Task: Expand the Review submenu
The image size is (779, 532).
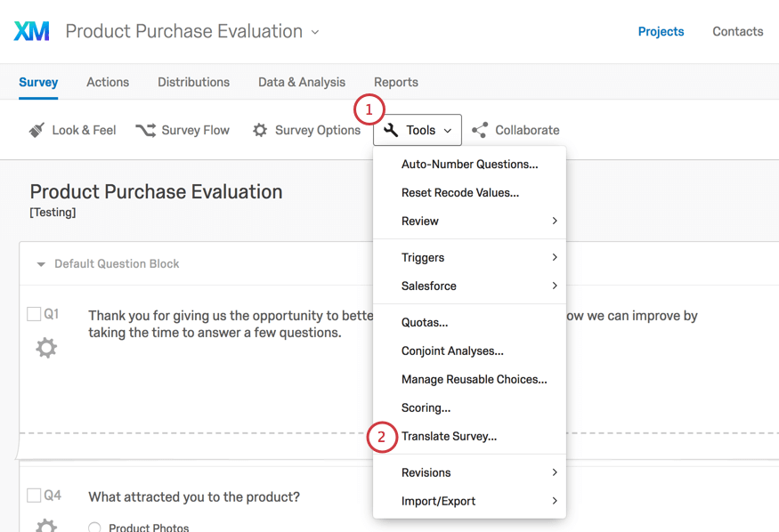Action: click(554, 221)
